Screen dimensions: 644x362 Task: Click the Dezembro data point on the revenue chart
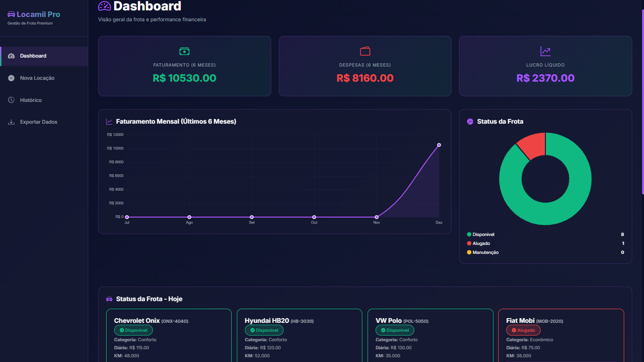point(439,145)
